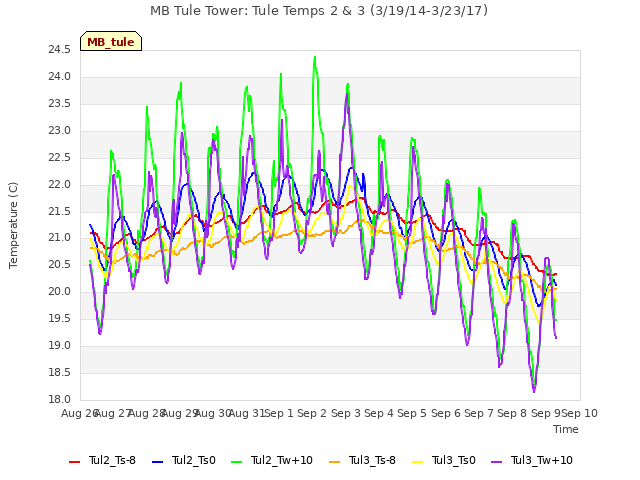
Task: Select the Tul3_Tw+10 legend label
Action: click(x=542, y=460)
